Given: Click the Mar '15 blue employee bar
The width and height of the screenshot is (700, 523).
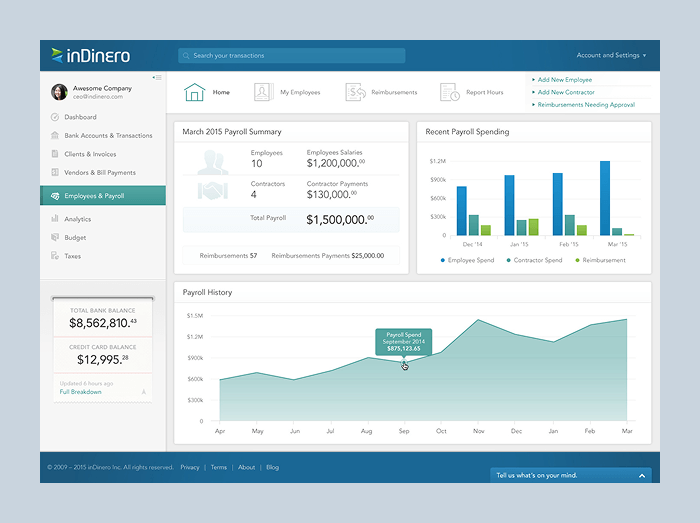Looking at the screenshot, I should coord(605,198).
